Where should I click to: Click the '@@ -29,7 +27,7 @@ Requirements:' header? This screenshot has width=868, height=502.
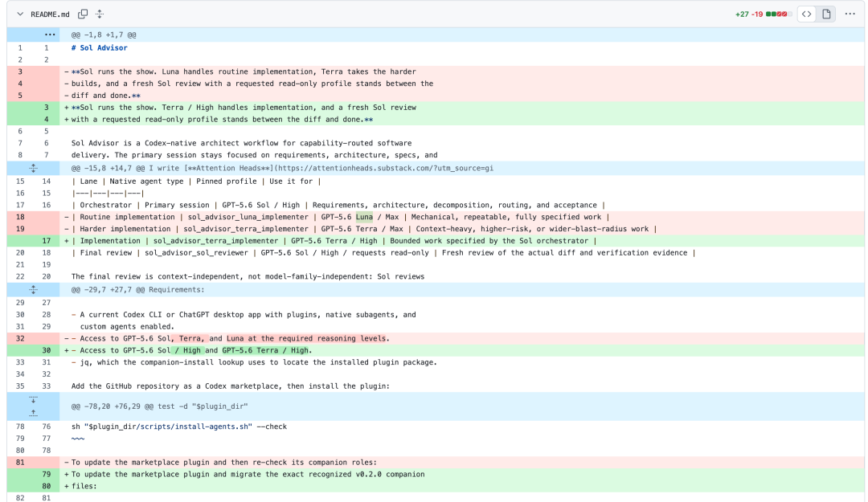[138, 289]
